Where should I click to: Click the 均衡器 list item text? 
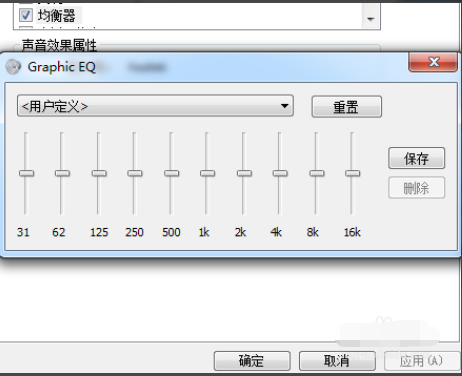point(56,15)
